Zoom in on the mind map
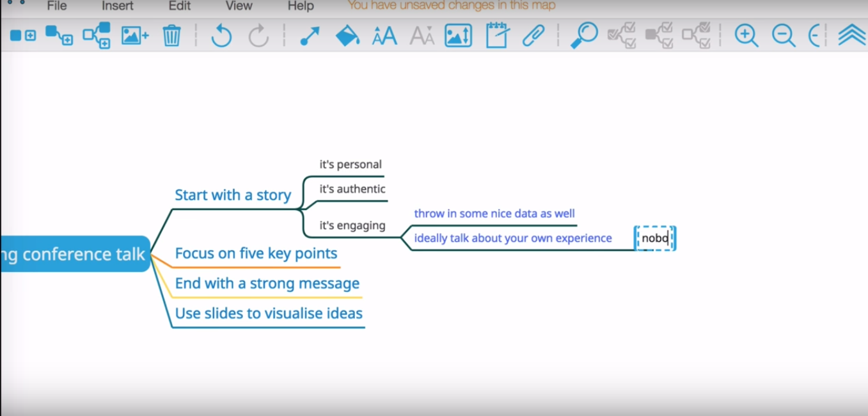The height and width of the screenshot is (416, 868). 746,35
